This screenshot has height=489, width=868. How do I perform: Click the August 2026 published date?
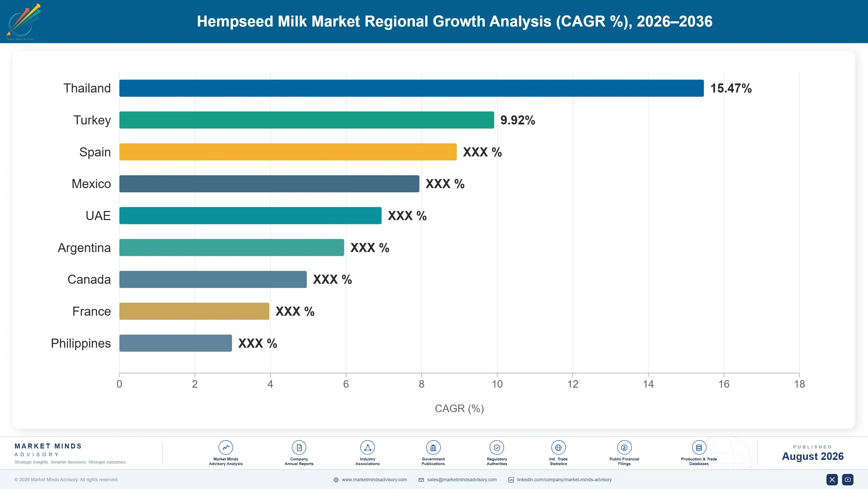pos(813,456)
